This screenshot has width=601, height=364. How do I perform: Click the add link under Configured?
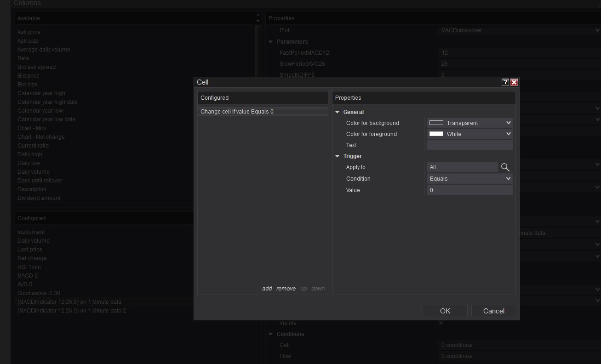tap(267, 289)
